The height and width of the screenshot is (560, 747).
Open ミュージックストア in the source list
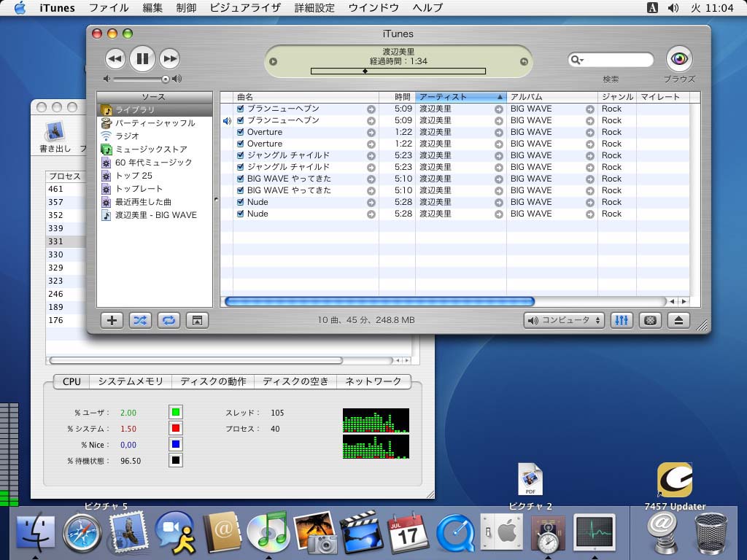pos(155,149)
